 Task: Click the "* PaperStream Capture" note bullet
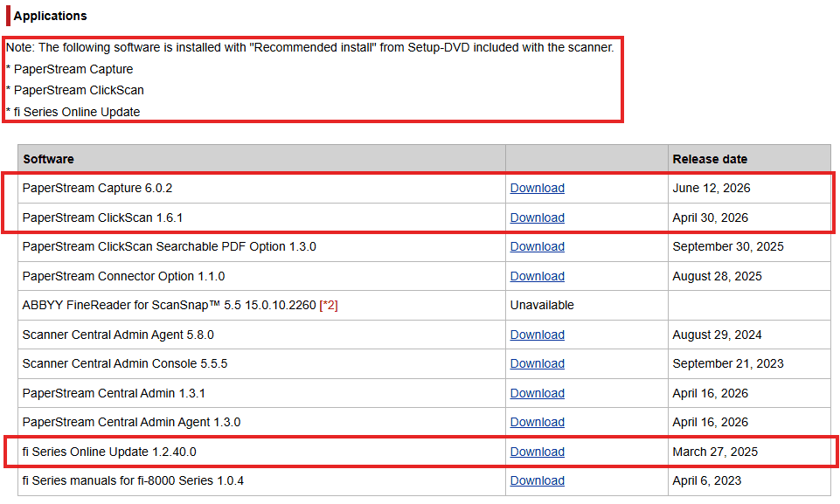pos(70,69)
